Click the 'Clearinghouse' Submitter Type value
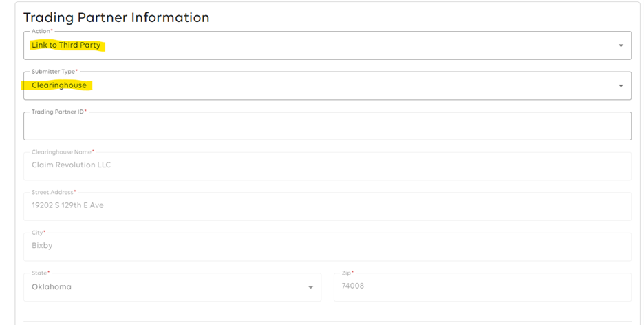The height and width of the screenshot is (325, 644). (59, 86)
